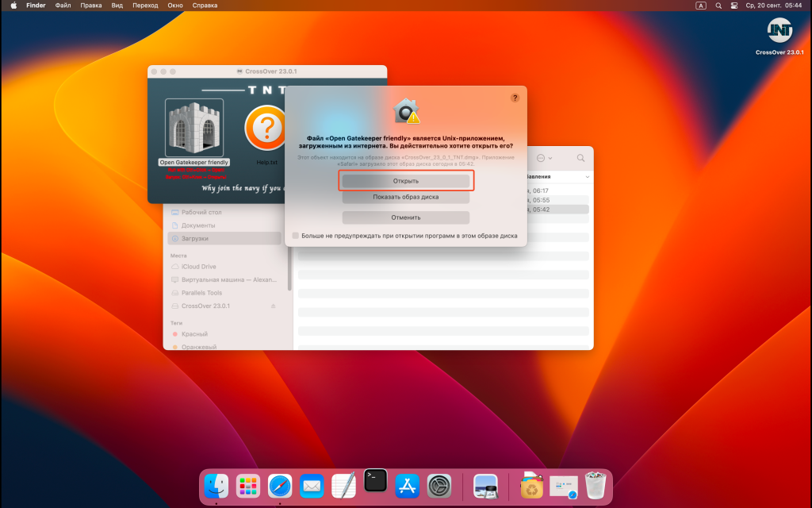
Task: Launch Terminal from the Dock
Action: tap(375, 480)
